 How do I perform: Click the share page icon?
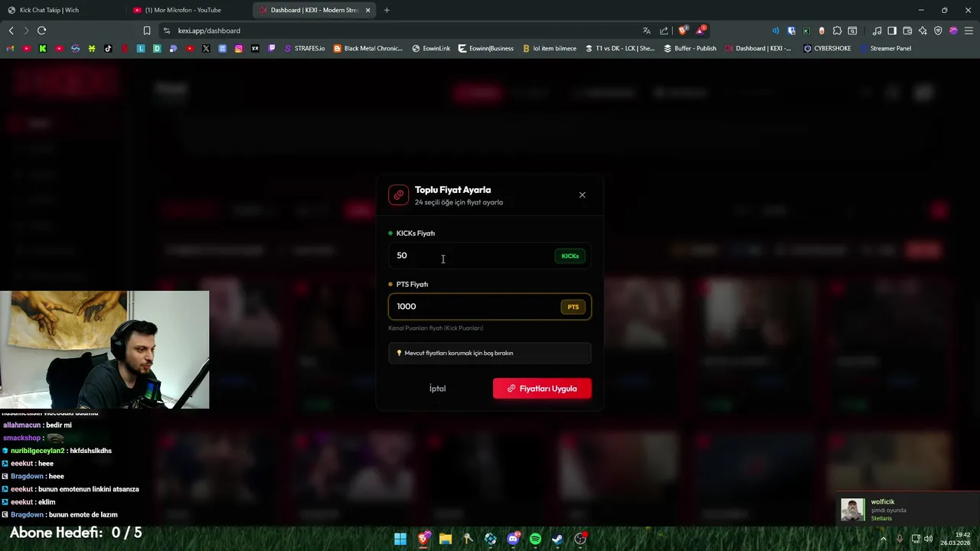pos(664,31)
